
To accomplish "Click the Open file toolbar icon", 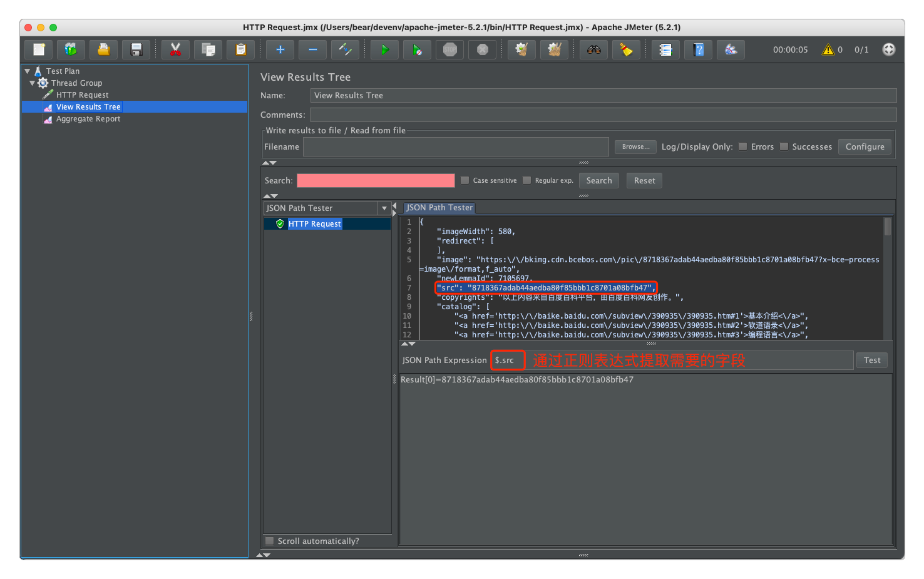I will (x=104, y=49).
